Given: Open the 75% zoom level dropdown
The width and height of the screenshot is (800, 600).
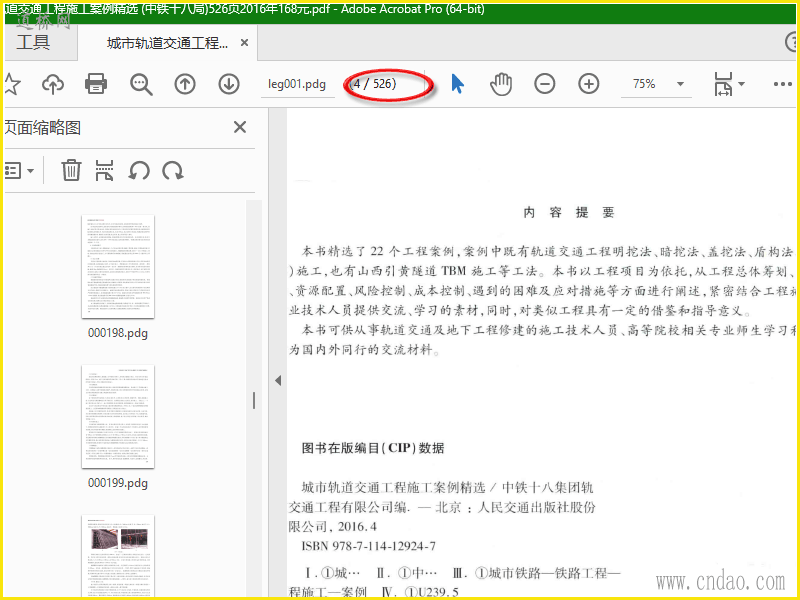Looking at the screenshot, I should coord(680,84).
